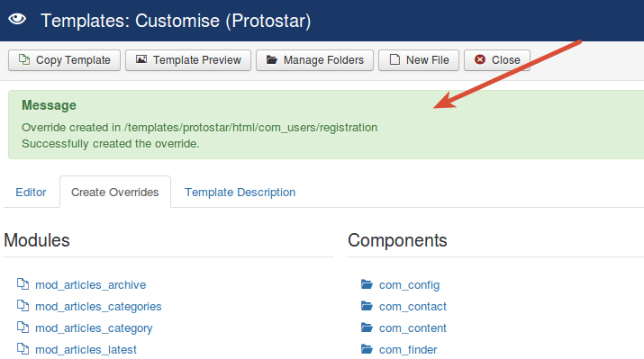This screenshot has height=359, width=644.
Task: Click the folder icon beside com_contact
Action: pyautogui.click(x=367, y=306)
